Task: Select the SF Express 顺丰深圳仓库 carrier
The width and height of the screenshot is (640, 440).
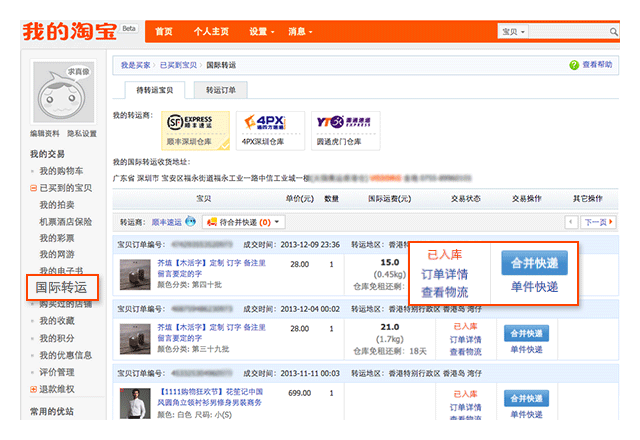Action: point(195,130)
